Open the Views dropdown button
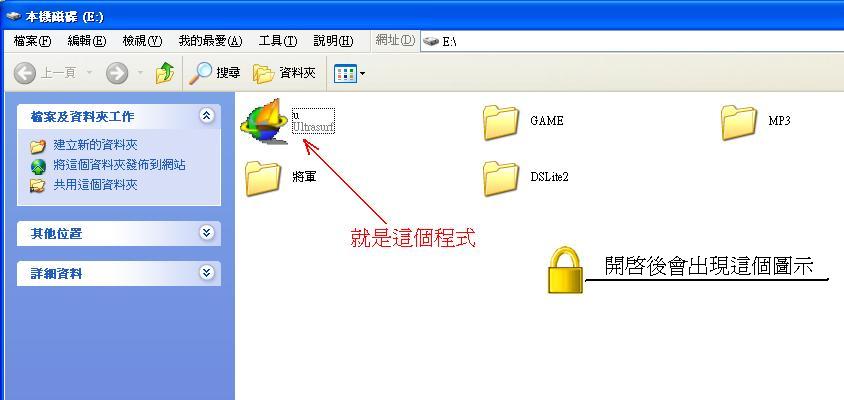Image resolution: width=844 pixels, height=400 pixels. [x=349, y=73]
